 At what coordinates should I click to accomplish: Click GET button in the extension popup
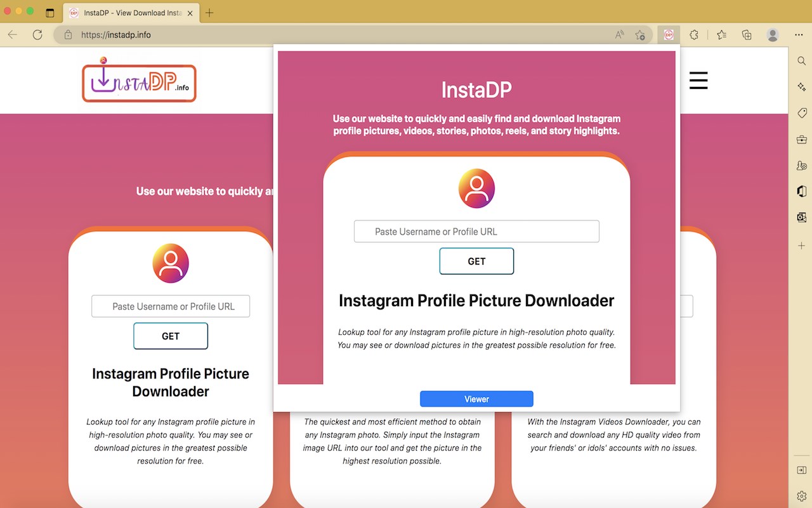pos(476,261)
